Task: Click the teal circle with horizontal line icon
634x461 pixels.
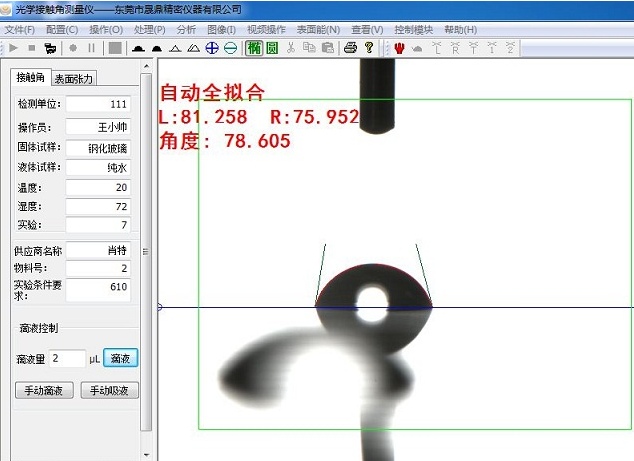Action: [230, 48]
